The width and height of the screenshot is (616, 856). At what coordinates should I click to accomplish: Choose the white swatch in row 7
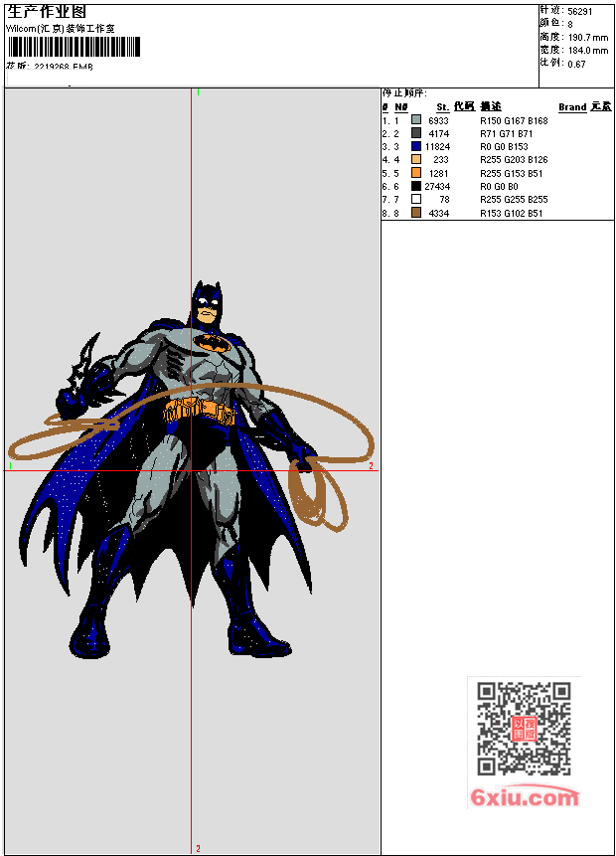pos(416,199)
